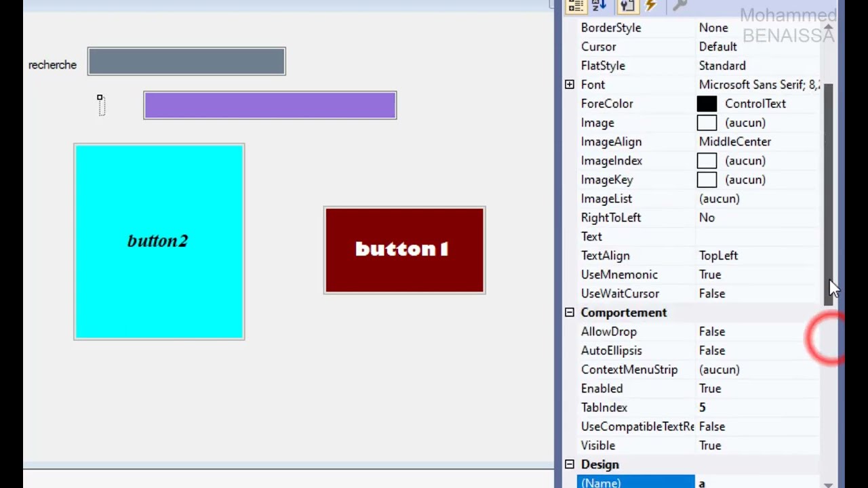Click the ControlText value of ForeColor

pos(755,104)
